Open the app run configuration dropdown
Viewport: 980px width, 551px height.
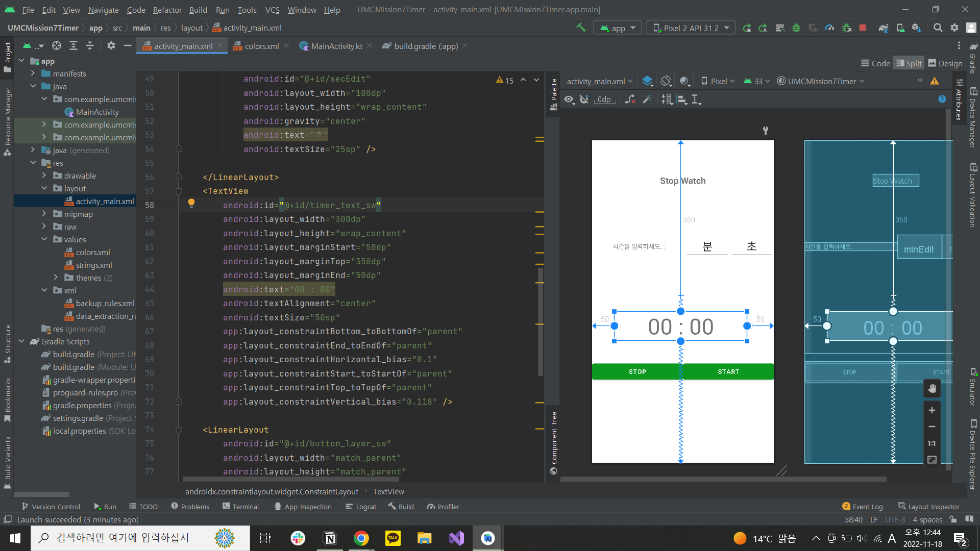618,28
